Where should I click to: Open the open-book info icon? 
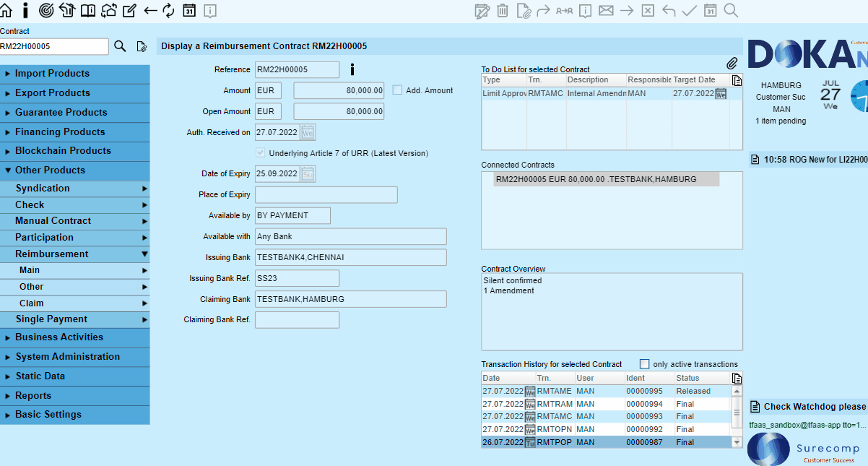[88, 10]
